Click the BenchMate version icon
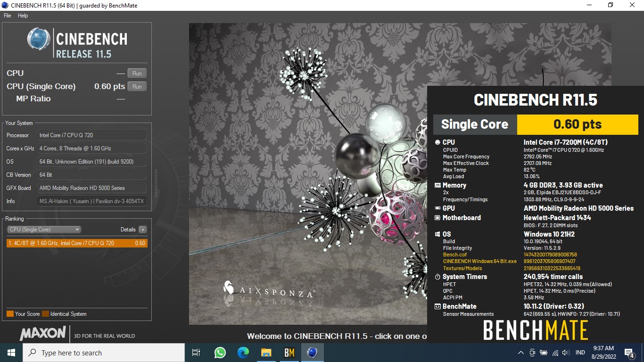Viewport: 644px width, 362px height. click(x=438, y=306)
